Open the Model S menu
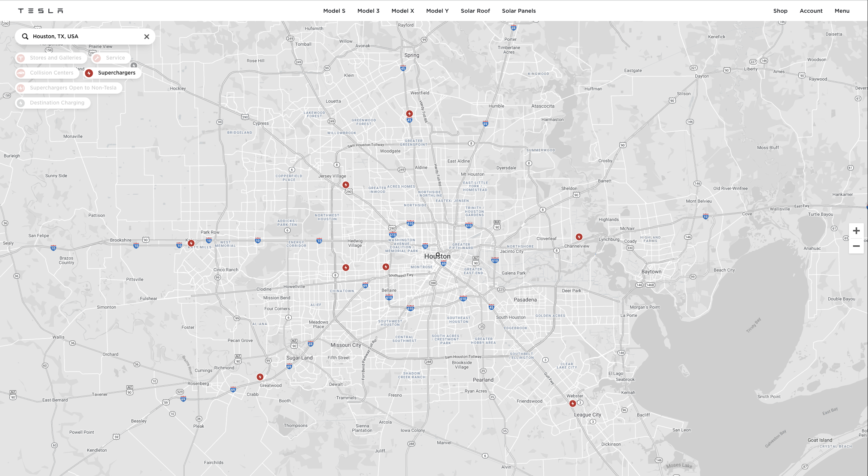 334,11
